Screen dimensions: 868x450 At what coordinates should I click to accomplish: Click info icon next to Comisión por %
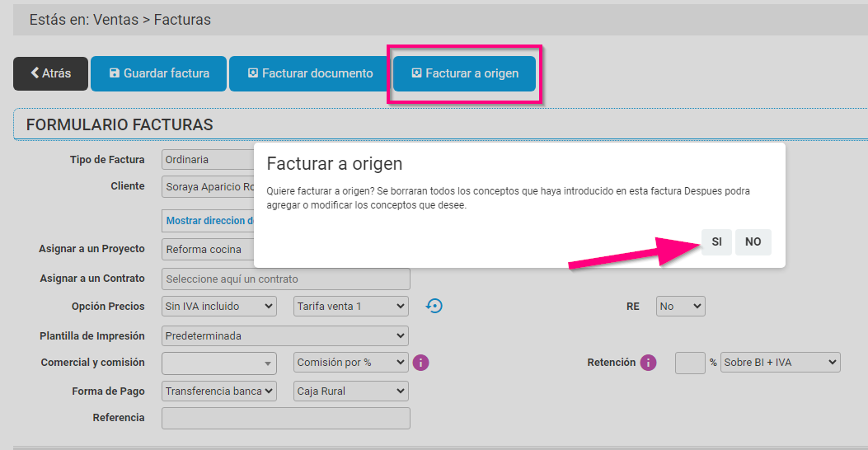(x=420, y=363)
